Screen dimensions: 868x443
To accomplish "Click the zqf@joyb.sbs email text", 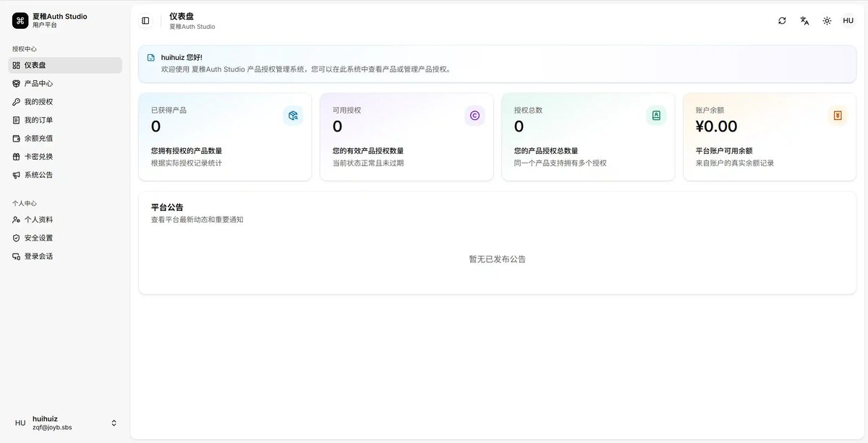I will (52, 428).
